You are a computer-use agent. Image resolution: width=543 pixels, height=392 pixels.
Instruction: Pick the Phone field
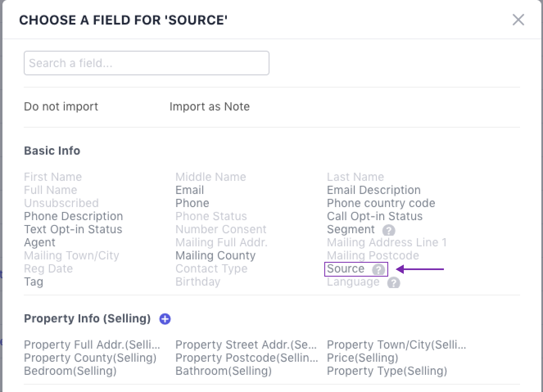pyautogui.click(x=192, y=203)
